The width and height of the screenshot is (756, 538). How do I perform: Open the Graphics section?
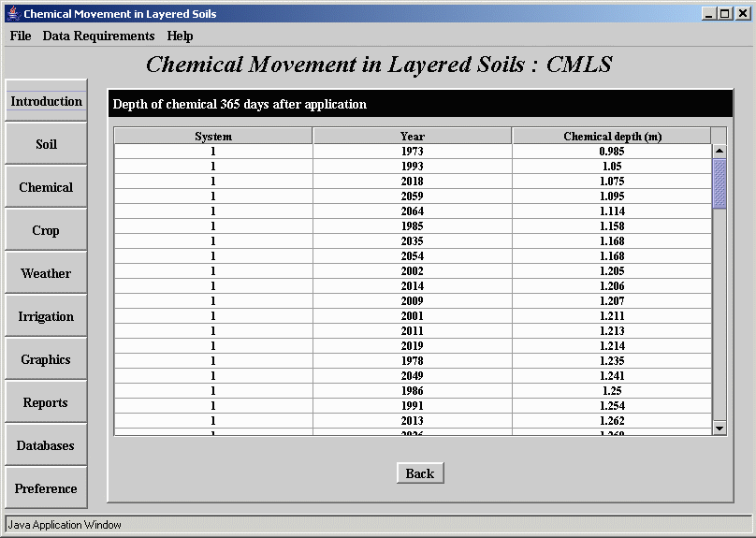pos(46,359)
